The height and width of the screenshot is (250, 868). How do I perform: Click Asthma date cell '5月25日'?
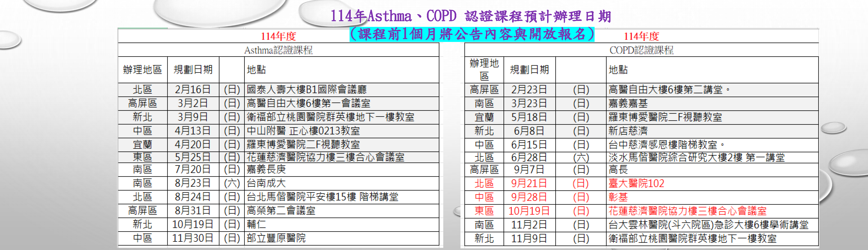(x=193, y=157)
